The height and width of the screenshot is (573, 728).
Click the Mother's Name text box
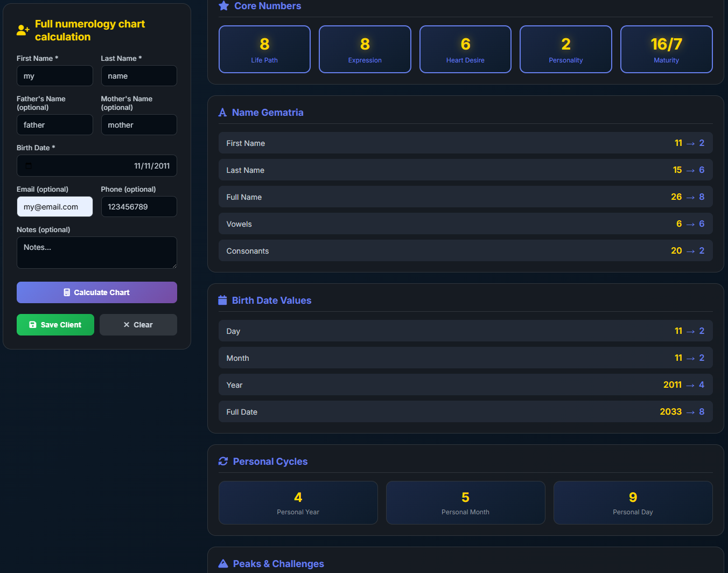click(x=139, y=125)
